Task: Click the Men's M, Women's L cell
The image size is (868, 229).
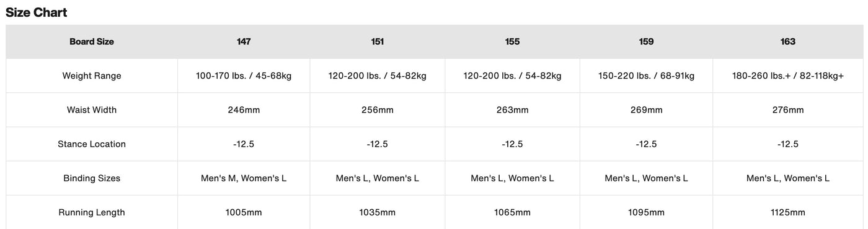Action: (x=244, y=178)
